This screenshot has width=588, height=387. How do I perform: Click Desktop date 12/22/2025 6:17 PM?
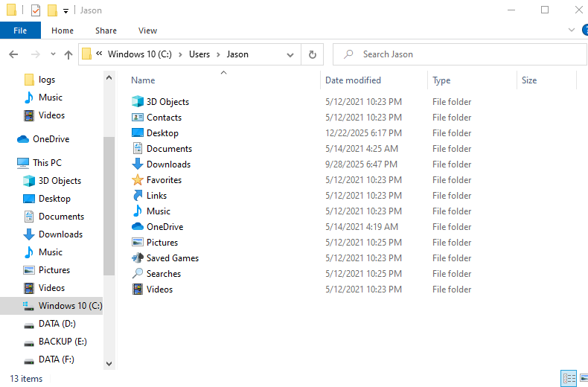point(363,133)
